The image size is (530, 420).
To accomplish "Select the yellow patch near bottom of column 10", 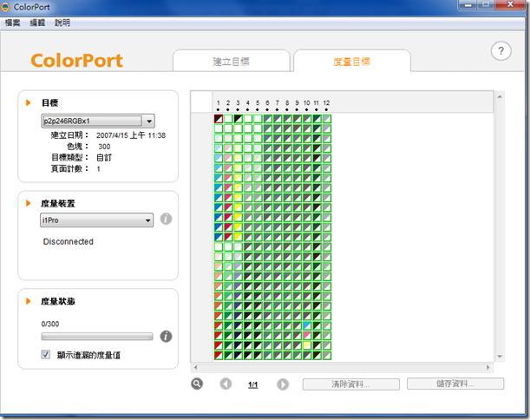I will tap(307, 345).
